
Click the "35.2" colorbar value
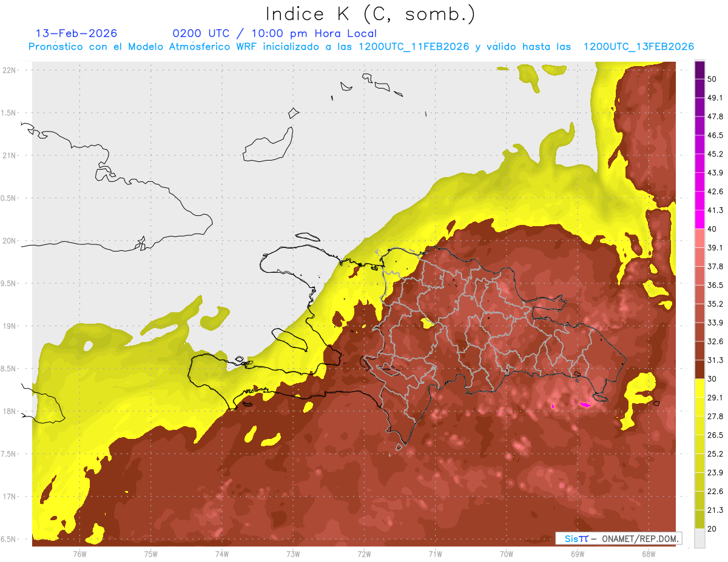point(715,304)
